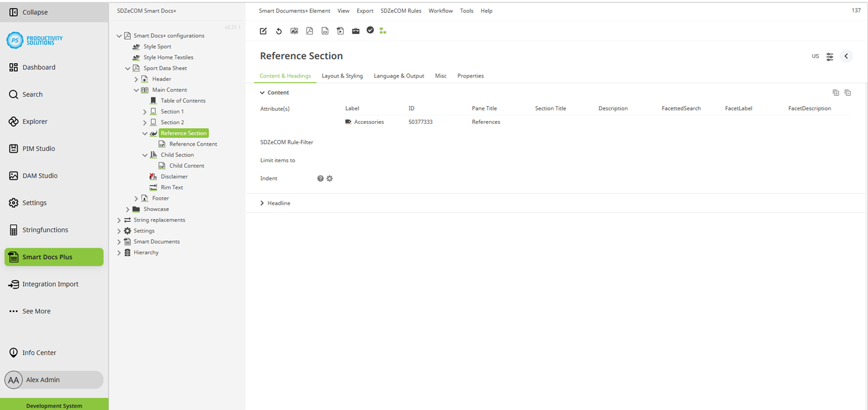Click the Settings gear sidebar icon
The image size is (868, 410).
tap(14, 203)
